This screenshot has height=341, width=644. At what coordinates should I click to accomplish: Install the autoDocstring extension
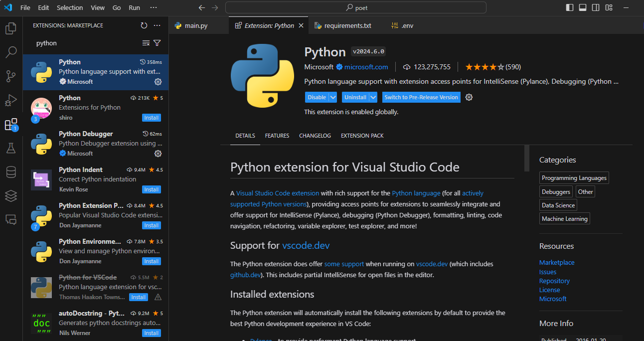(151, 333)
